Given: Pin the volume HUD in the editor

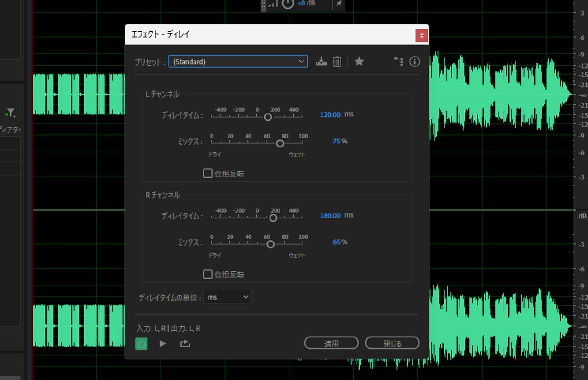Looking at the screenshot, I should click(x=339, y=4).
